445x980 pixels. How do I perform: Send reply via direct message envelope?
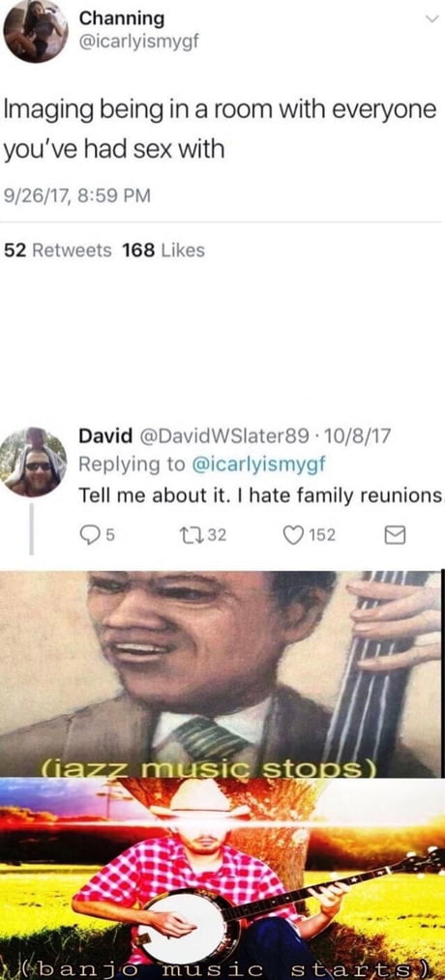coord(395,535)
